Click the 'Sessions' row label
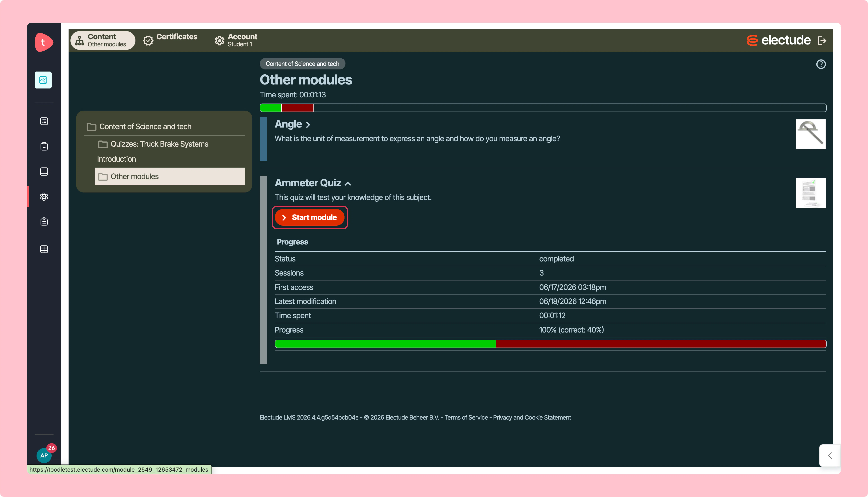The width and height of the screenshot is (868, 497). pyautogui.click(x=289, y=273)
